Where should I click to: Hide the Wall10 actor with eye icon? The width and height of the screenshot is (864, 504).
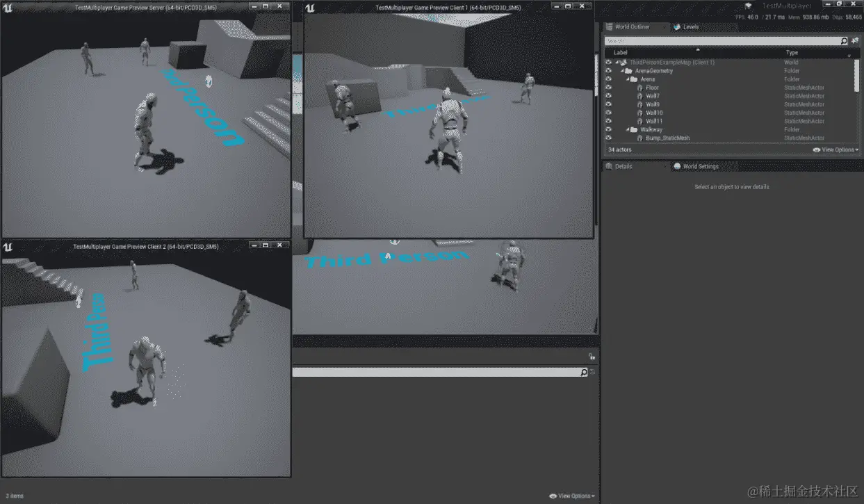[x=609, y=113]
